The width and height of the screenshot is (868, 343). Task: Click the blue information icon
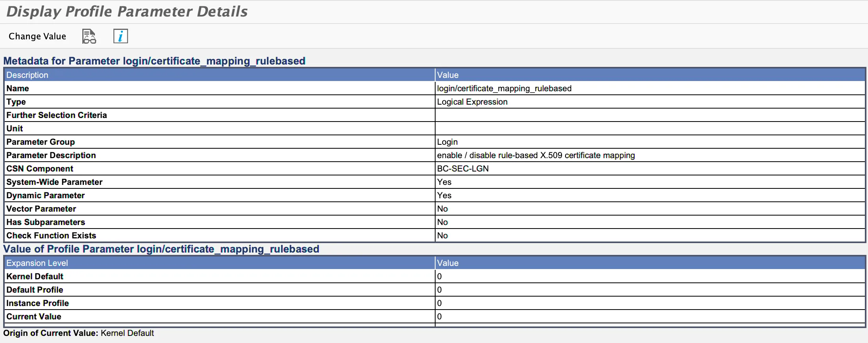(121, 36)
